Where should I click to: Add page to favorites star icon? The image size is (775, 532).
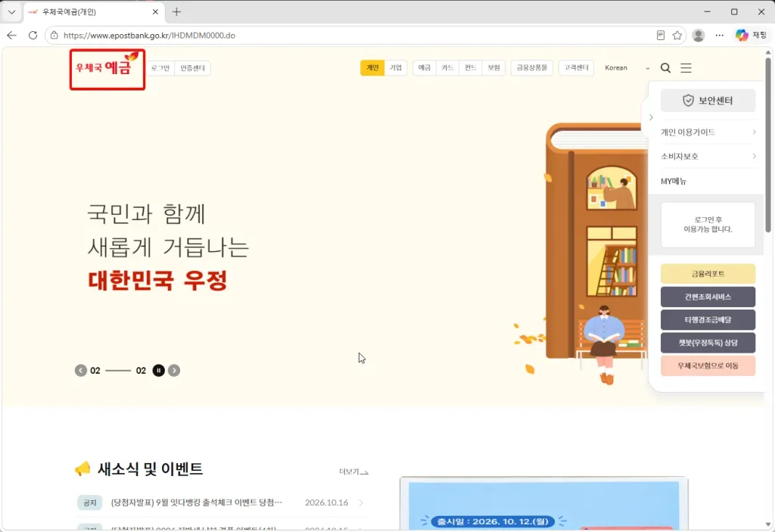[x=677, y=35]
